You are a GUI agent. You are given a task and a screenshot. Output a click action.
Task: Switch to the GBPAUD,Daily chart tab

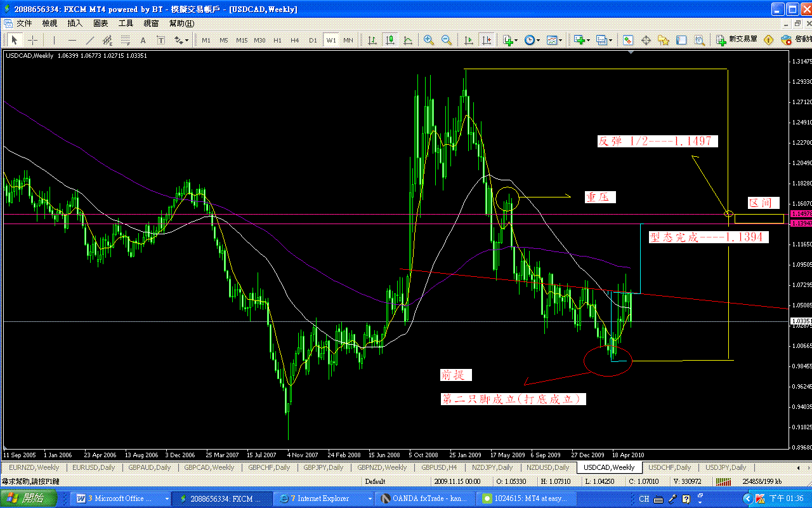pyautogui.click(x=149, y=467)
